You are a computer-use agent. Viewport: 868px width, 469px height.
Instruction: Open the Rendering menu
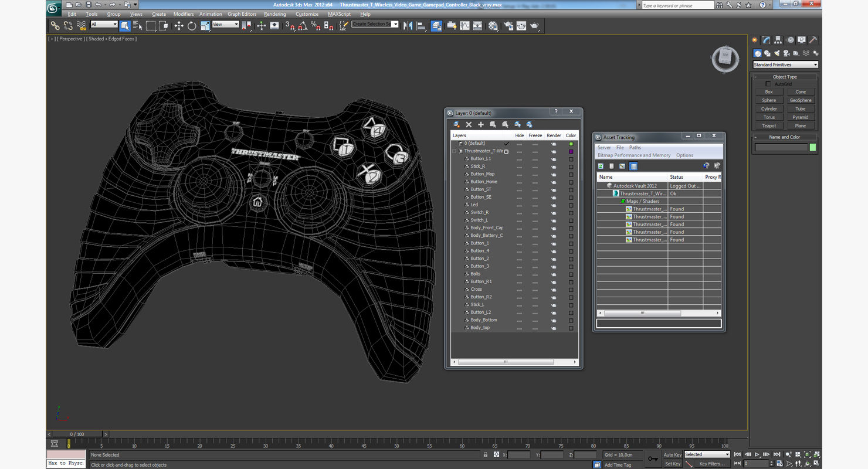pyautogui.click(x=274, y=14)
